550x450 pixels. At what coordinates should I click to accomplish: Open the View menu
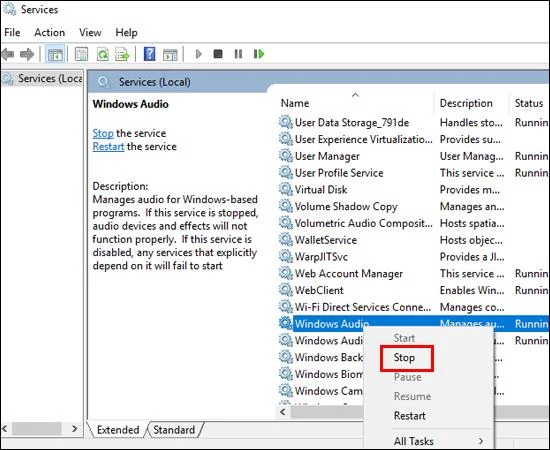pyautogui.click(x=90, y=33)
